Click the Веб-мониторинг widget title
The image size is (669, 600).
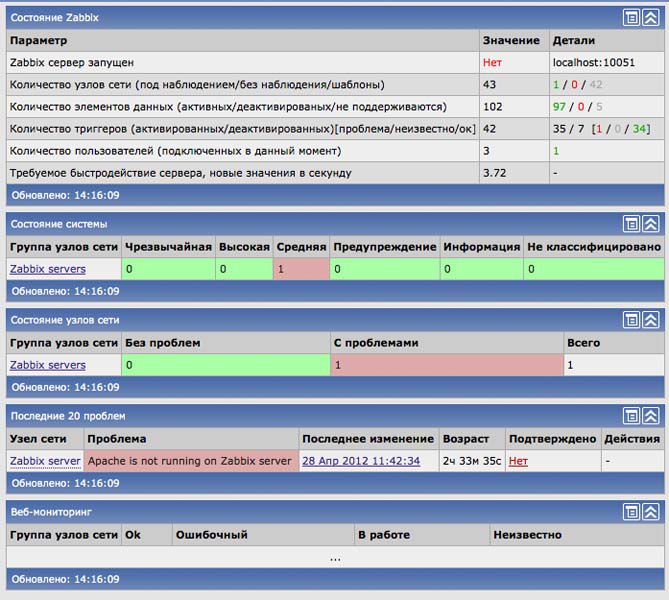pos(51,512)
